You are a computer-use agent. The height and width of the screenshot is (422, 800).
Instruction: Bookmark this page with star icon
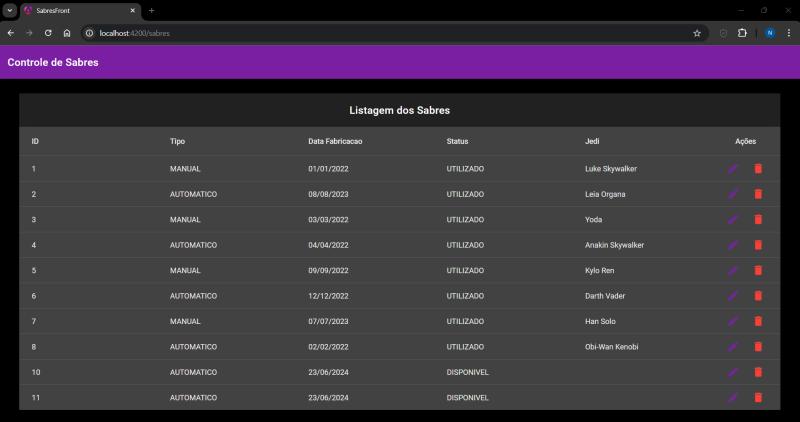697,33
